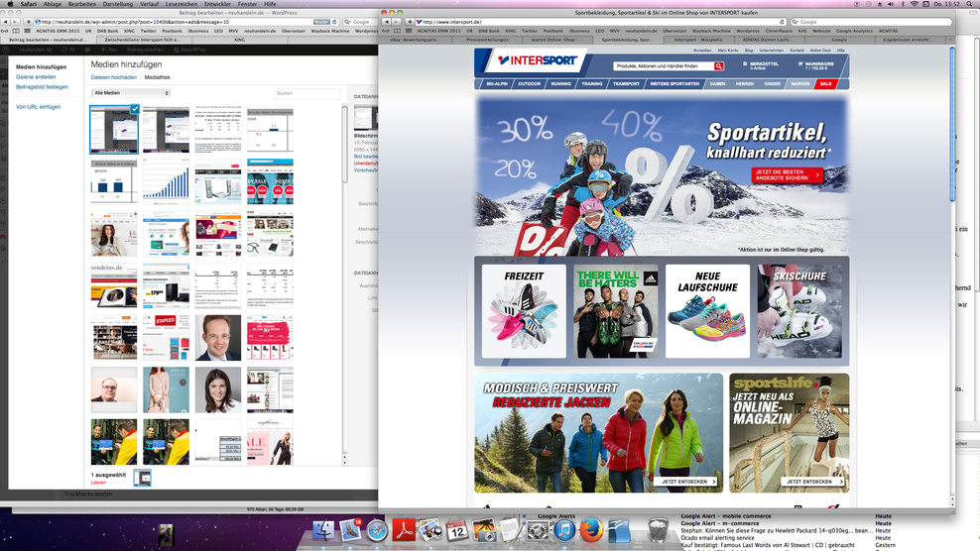Click Twitter bookmark in Intersport window
The image size is (980, 551).
pyautogui.click(x=530, y=31)
